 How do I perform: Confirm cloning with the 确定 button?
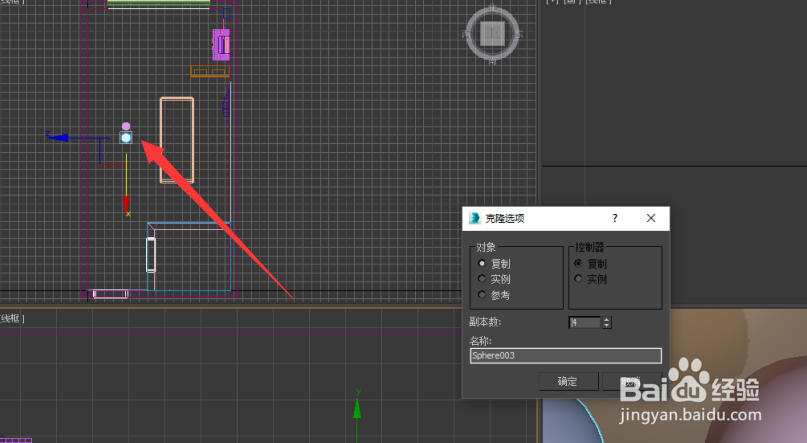568,381
